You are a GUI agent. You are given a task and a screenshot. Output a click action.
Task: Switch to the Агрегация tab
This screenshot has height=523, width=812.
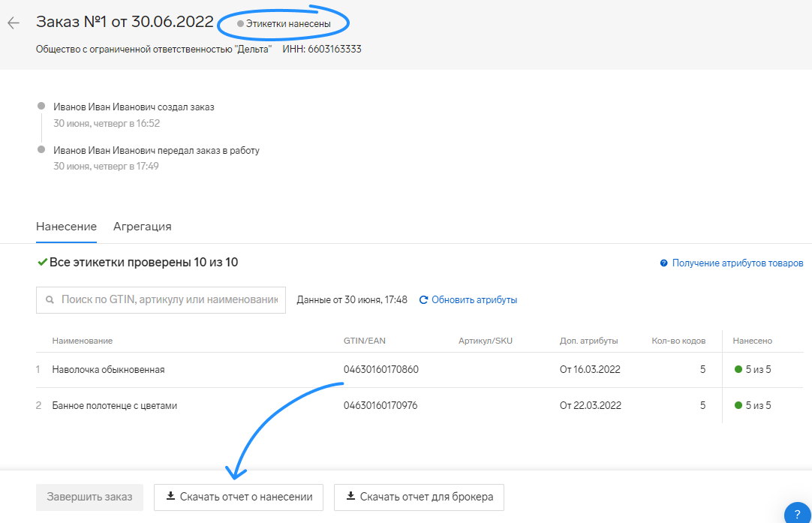143,227
